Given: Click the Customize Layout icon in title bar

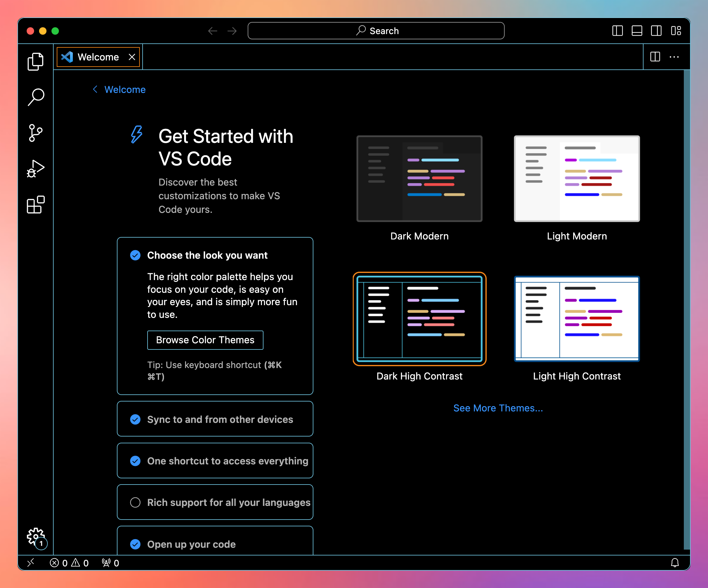Looking at the screenshot, I should [x=676, y=31].
